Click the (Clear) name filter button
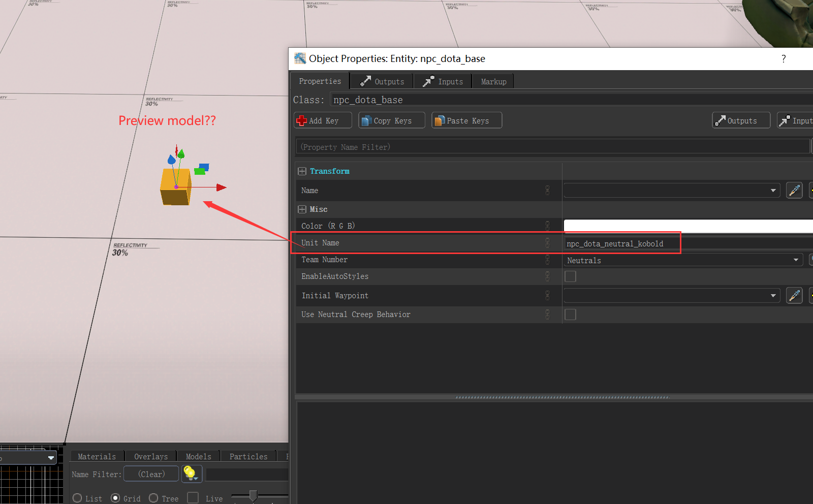Screen dimensions: 813x504 [x=150, y=474]
